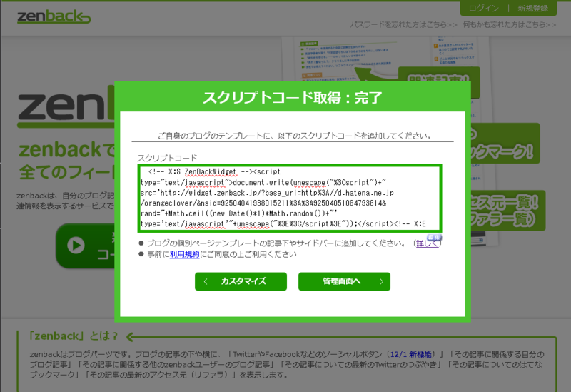
Task: Open the 新規登録 sign-up link
Action: tap(532, 9)
